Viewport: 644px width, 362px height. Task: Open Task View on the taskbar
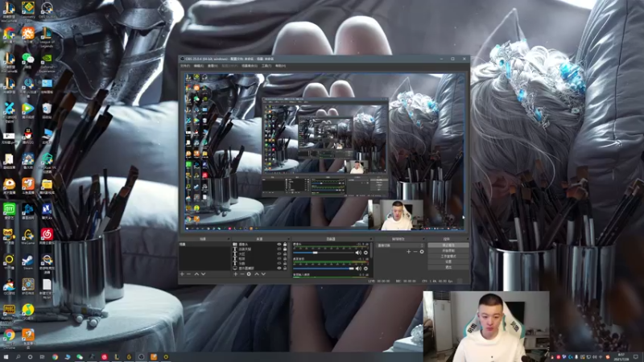coord(42,357)
